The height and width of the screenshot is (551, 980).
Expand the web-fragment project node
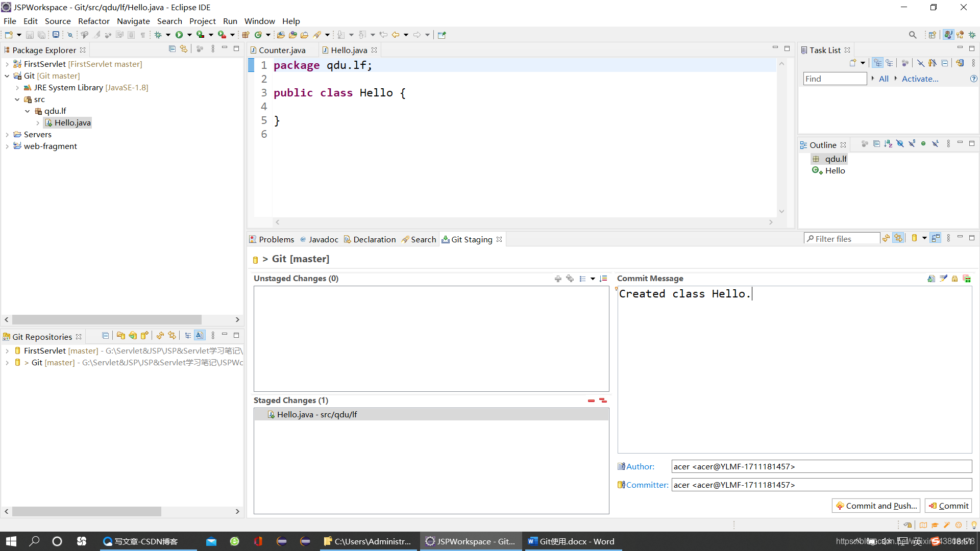7,146
